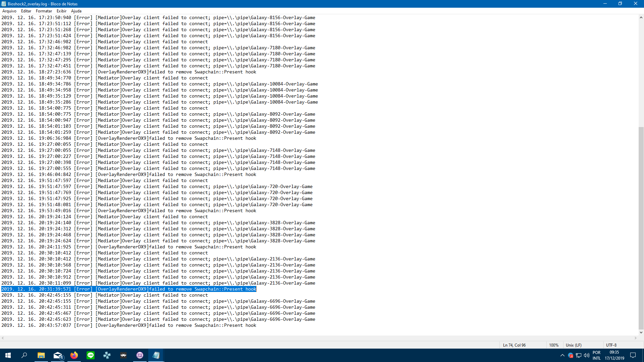Click the log line stamped 19:51:48:081
644x362 pixels.
(157, 205)
